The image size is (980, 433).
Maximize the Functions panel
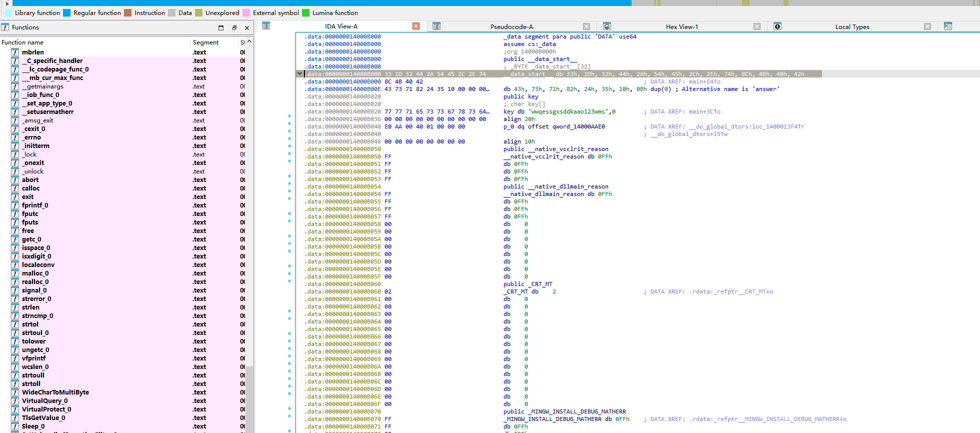tap(221, 28)
